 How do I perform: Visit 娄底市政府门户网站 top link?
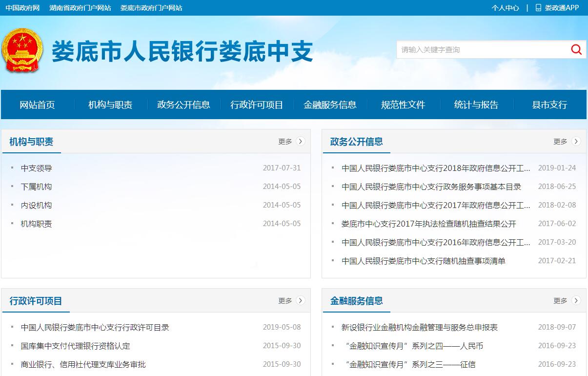click(x=151, y=8)
